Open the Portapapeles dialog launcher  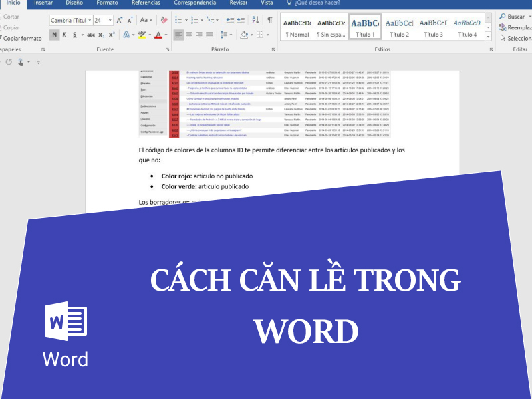coord(43,49)
